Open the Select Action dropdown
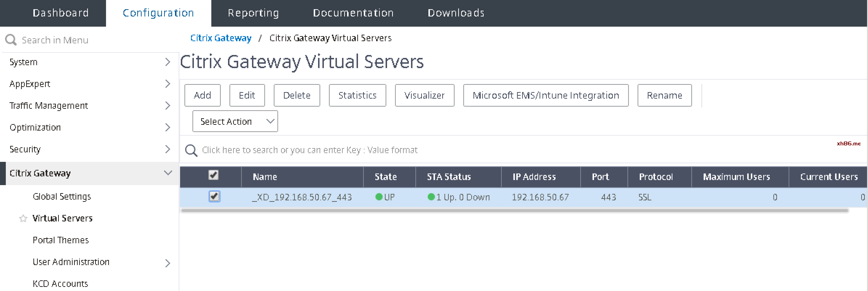This screenshot has width=868, height=291. coord(235,121)
